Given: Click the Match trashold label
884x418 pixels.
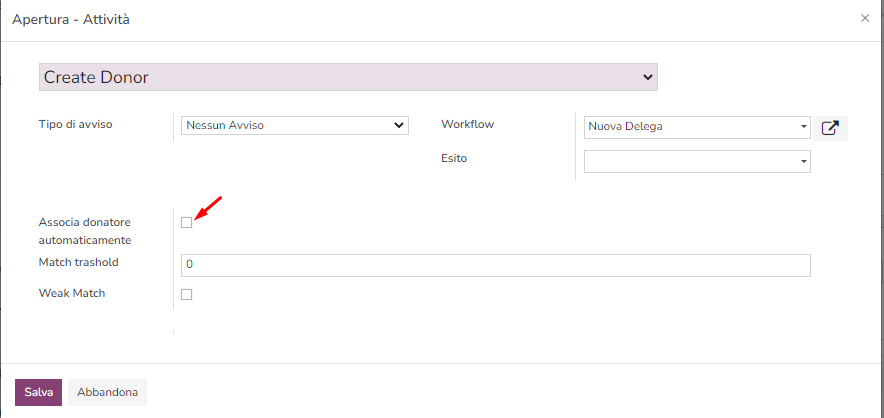Looking at the screenshot, I should tap(78, 262).
